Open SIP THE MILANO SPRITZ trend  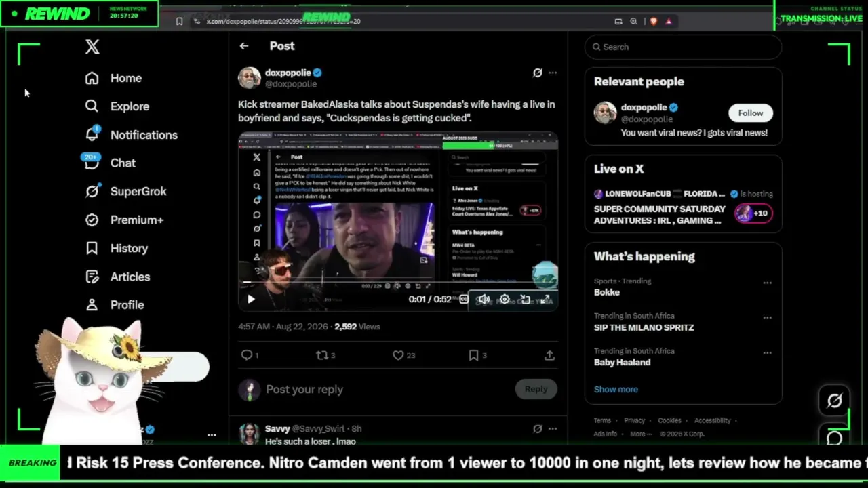pyautogui.click(x=644, y=327)
